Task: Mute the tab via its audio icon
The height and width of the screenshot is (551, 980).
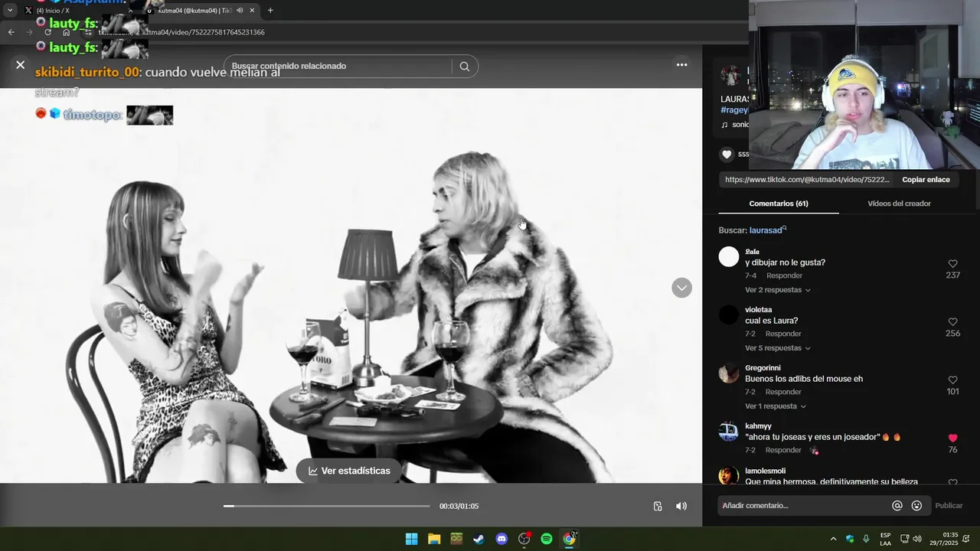Action: (240, 11)
